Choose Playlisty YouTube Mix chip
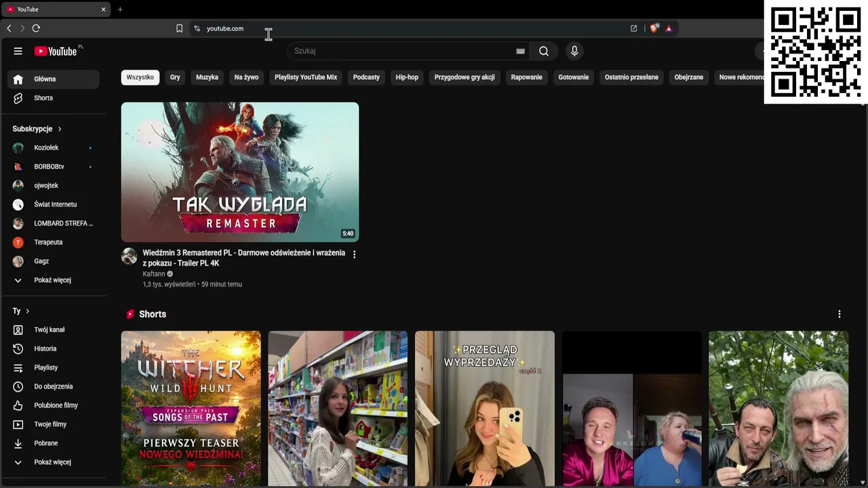 pos(306,77)
